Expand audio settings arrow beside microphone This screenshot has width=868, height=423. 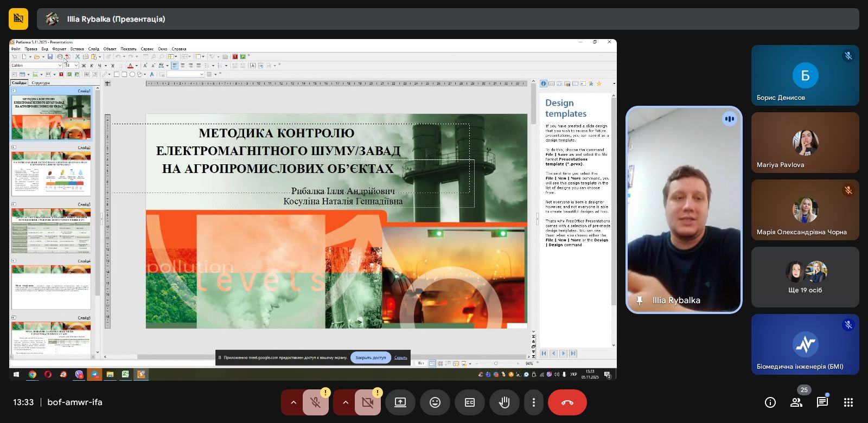click(x=293, y=402)
